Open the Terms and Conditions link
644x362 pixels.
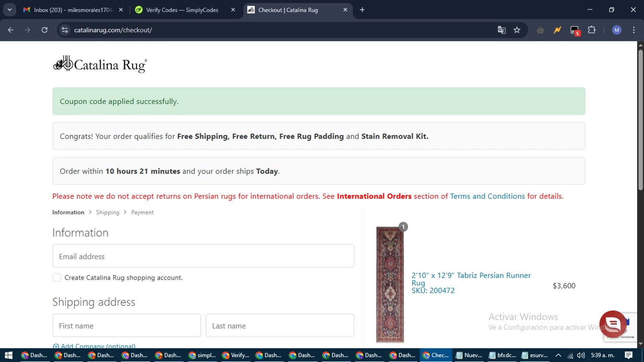point(487,196)
